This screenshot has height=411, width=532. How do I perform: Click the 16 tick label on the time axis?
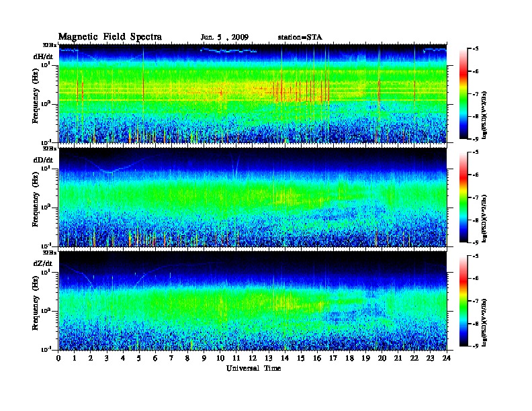tap(317, 359)
